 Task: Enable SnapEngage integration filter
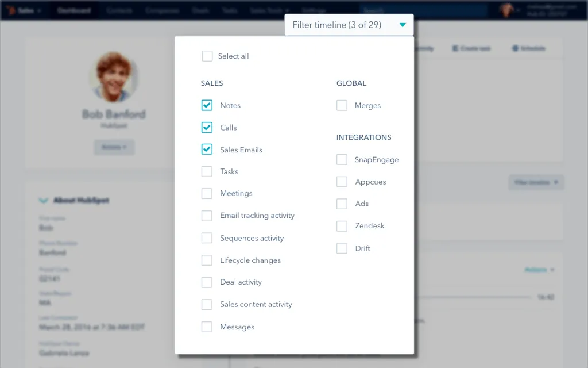click(x=342, y=159)
